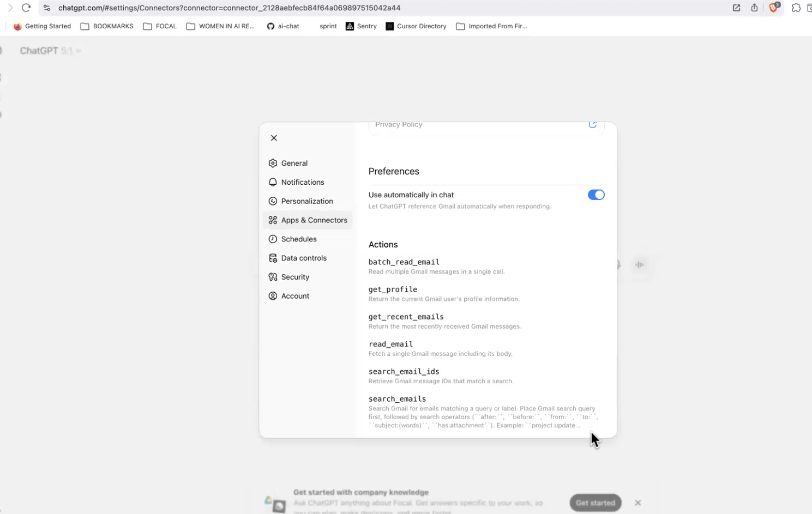
Task: Open Notifications settings tab
Action: coord(302,182)
